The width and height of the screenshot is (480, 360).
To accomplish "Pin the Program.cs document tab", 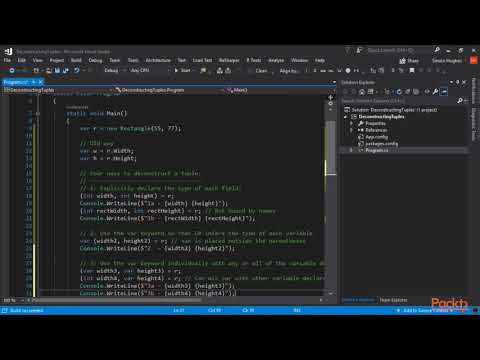I will point(33,82).
